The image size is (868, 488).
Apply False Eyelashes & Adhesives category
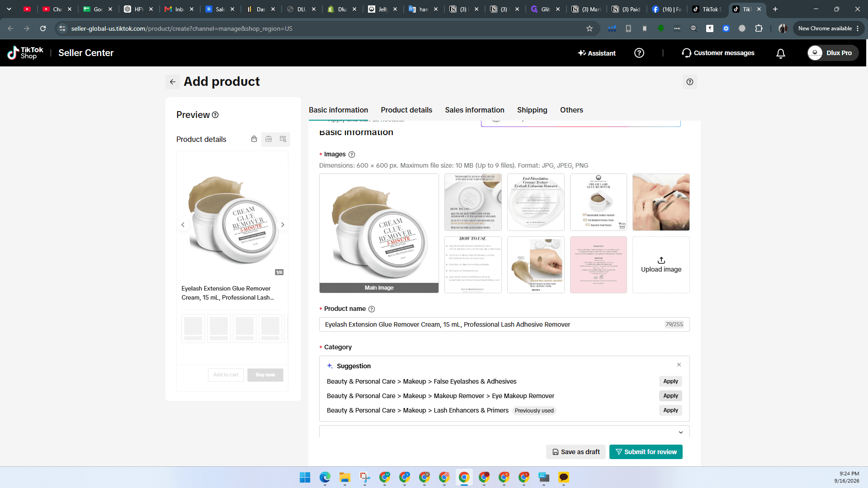click(x=670, y=381)
